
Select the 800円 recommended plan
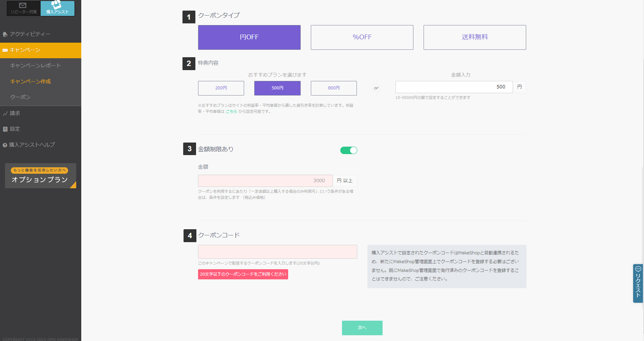click(334, 88)
